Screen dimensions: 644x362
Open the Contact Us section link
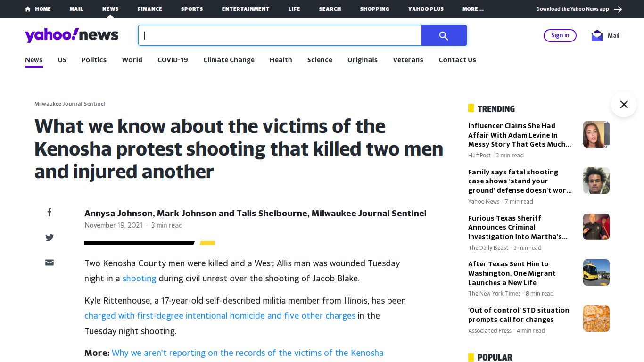457,60
